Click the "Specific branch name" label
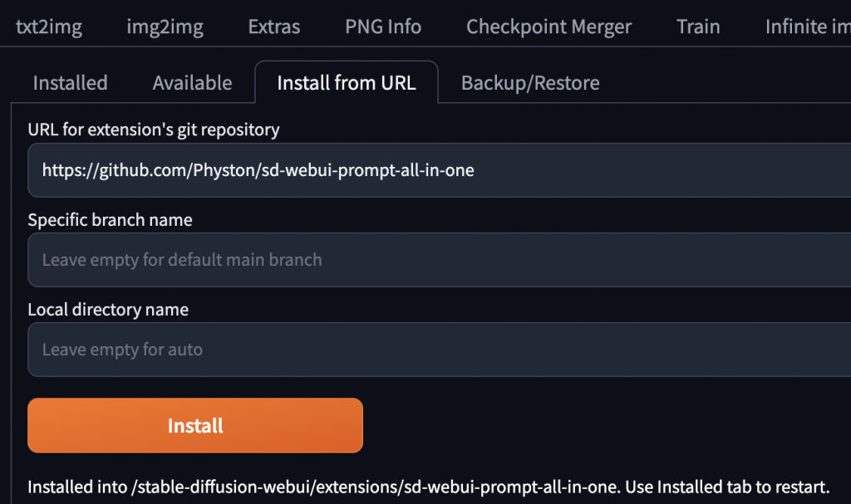This screenshot has height=504, width=851. [110, 220]
